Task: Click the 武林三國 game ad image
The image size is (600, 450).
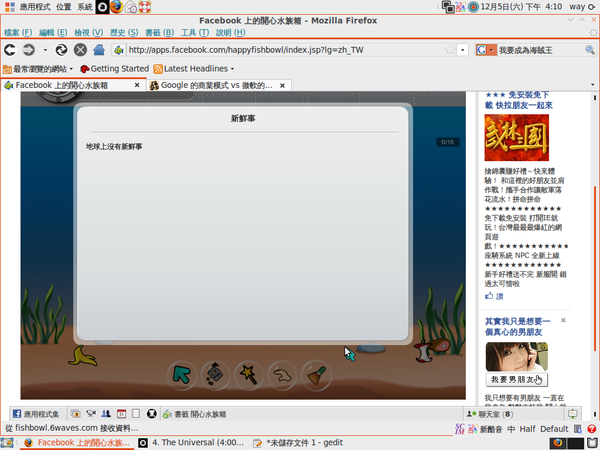Action: click(x=517, y=137)
